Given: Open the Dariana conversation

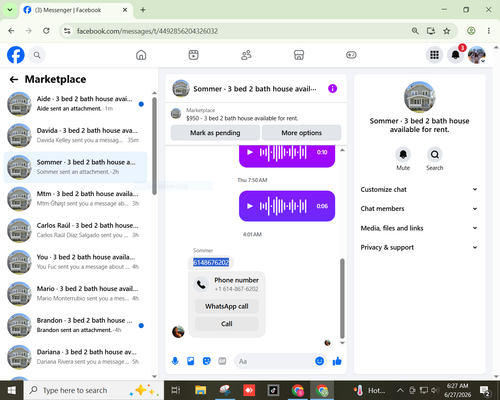Looking at the screenshot, I should click(x=76, y=357).
